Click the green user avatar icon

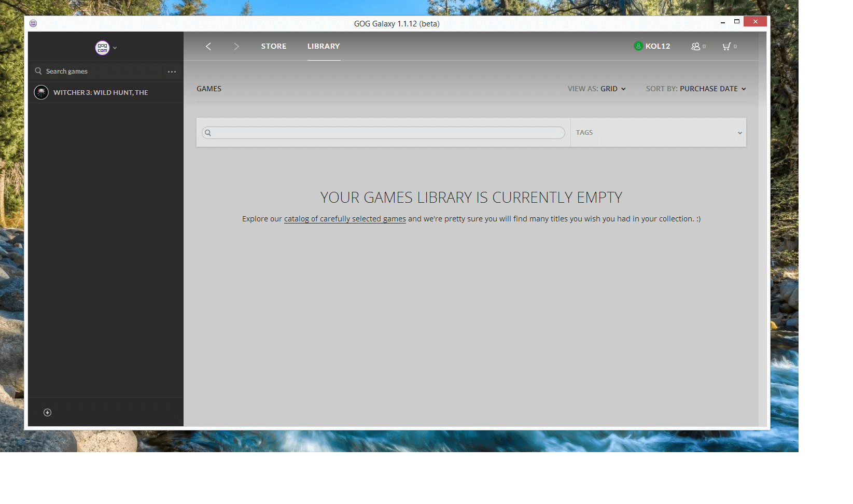coord(638,46)
